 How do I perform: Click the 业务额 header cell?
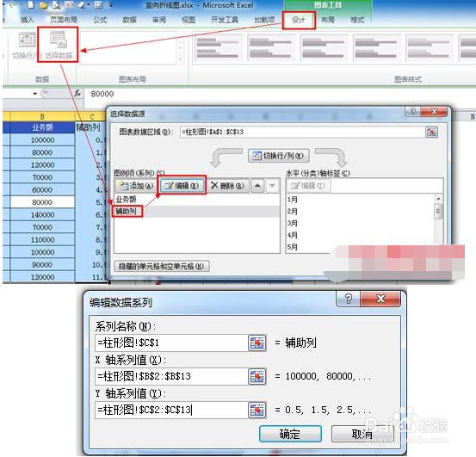42,127
